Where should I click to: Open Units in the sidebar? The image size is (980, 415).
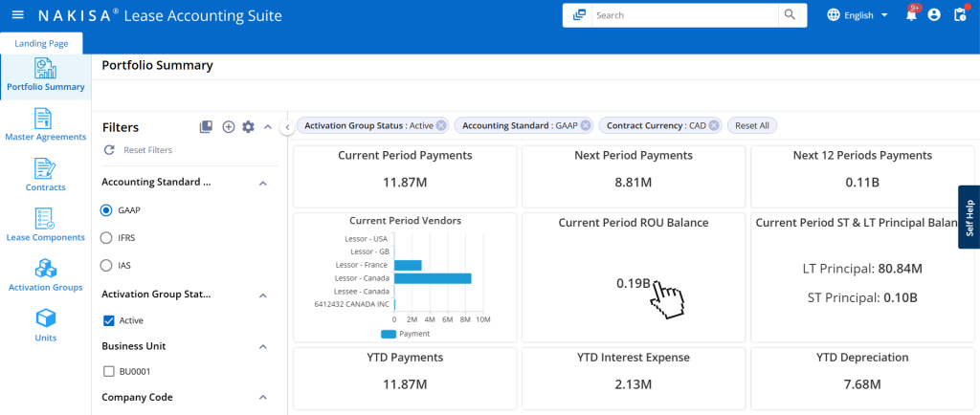coord(46,326)
